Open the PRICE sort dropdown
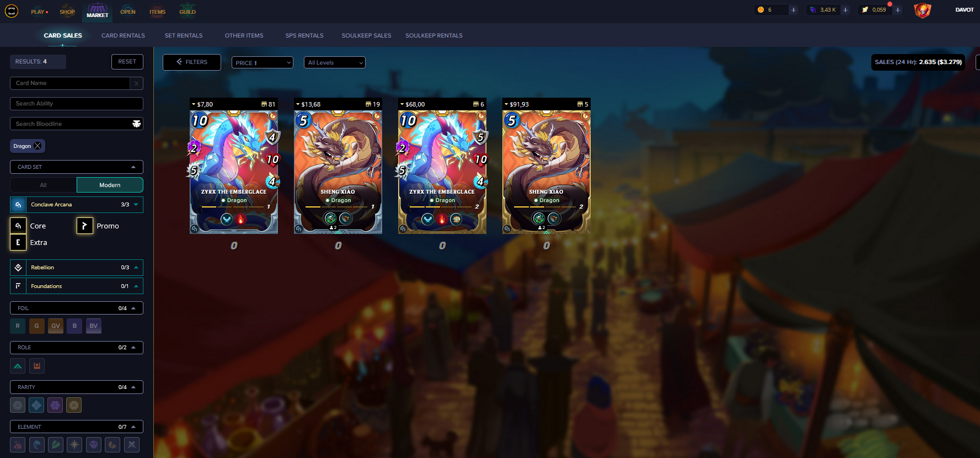The height and width of the screenshot is (458, 980). point(263,63)
